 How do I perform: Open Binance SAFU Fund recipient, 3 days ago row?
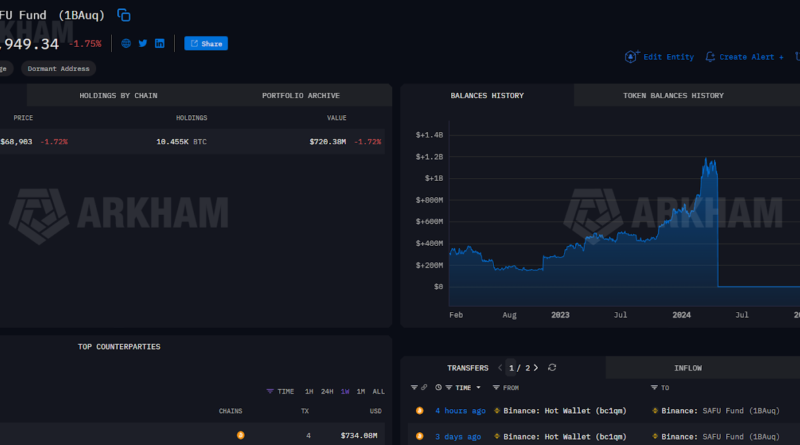[720, 437]
